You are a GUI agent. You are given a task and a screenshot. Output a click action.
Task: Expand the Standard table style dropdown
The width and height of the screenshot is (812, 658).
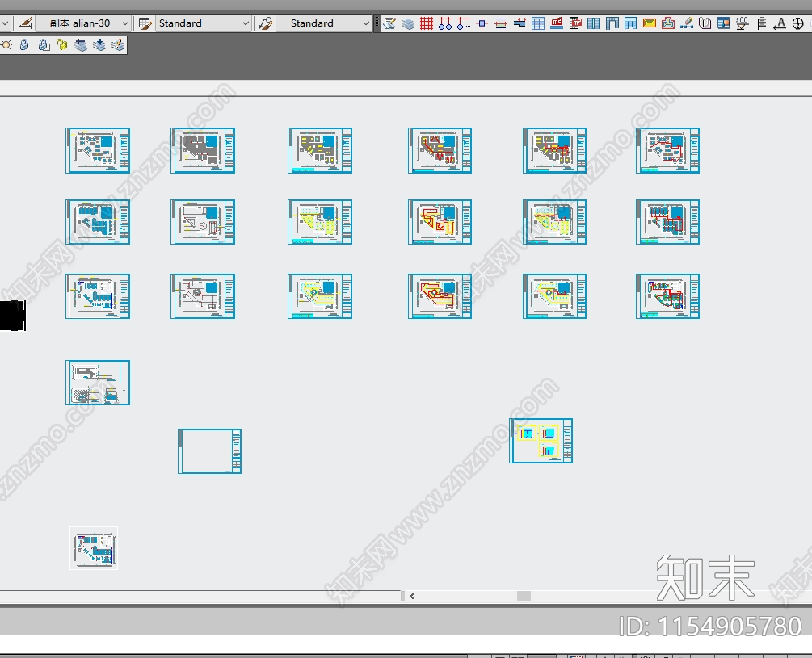[x=246, y=23]
